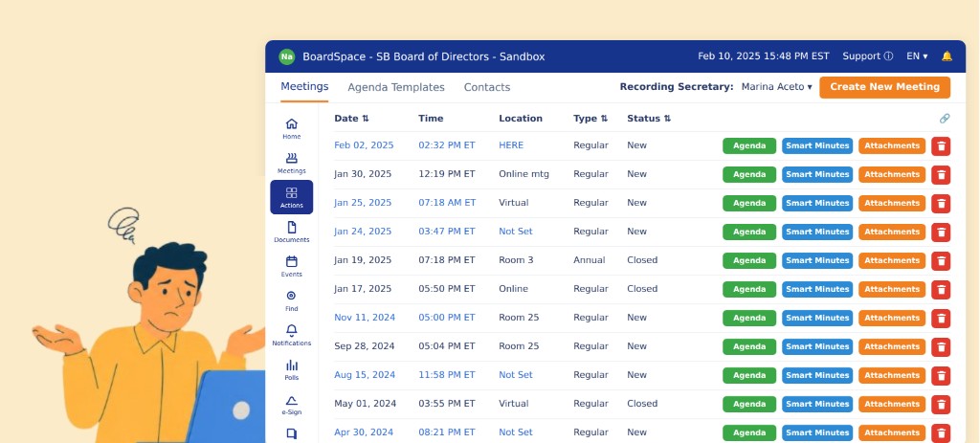Open the Jan 25, 2025 date link
Screen dimensions: 980x443
click(363, 203)
